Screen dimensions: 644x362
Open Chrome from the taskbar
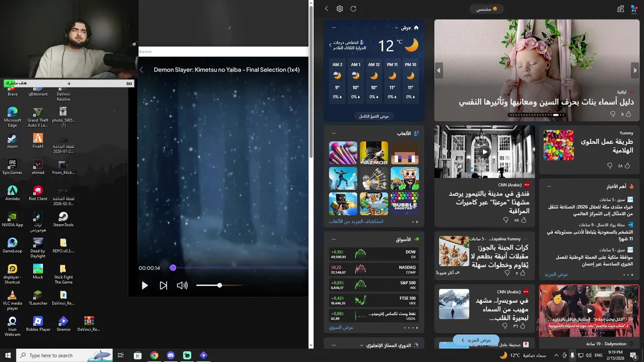tap(154, 355)
